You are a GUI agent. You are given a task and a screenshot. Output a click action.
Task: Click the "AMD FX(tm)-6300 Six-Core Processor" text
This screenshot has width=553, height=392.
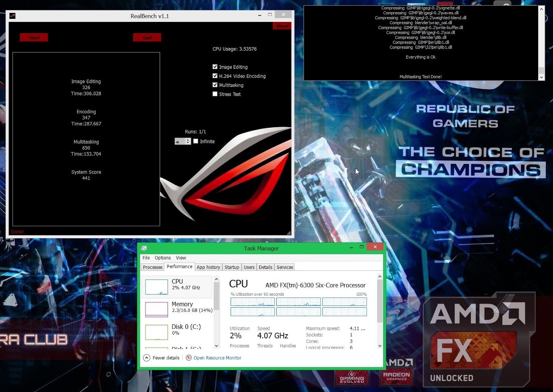click(316, 285)
